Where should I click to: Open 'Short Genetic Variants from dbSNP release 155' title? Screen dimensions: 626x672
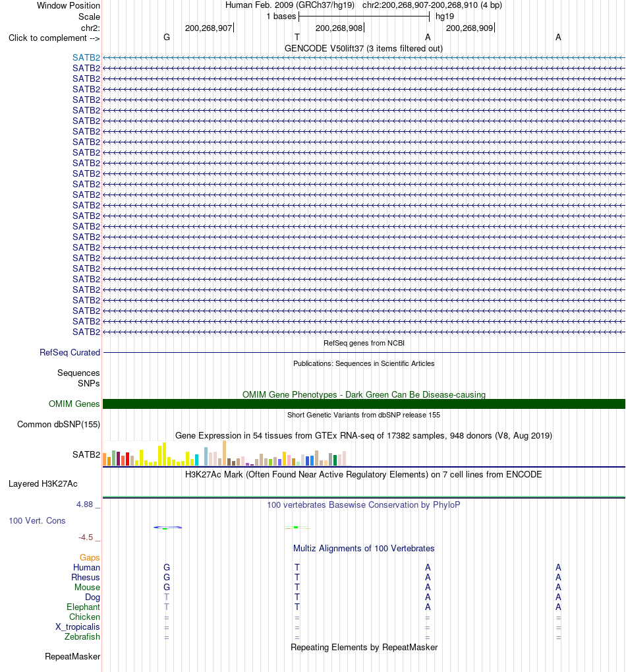(x=364, y=415)
